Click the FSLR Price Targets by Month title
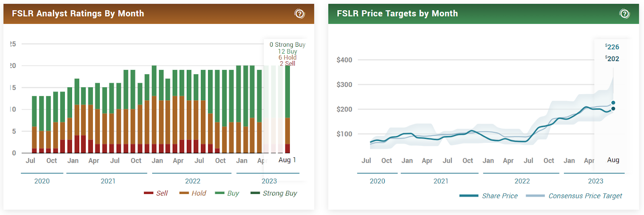This screenshot has width=644, height=215. pyautogui.click(x=397, y=14)
